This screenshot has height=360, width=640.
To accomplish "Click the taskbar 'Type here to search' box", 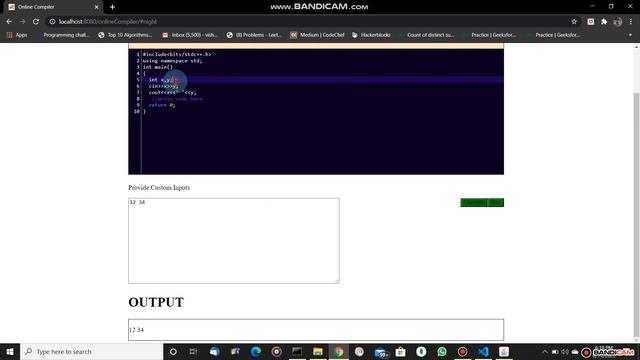I will [x=92, y=351].
